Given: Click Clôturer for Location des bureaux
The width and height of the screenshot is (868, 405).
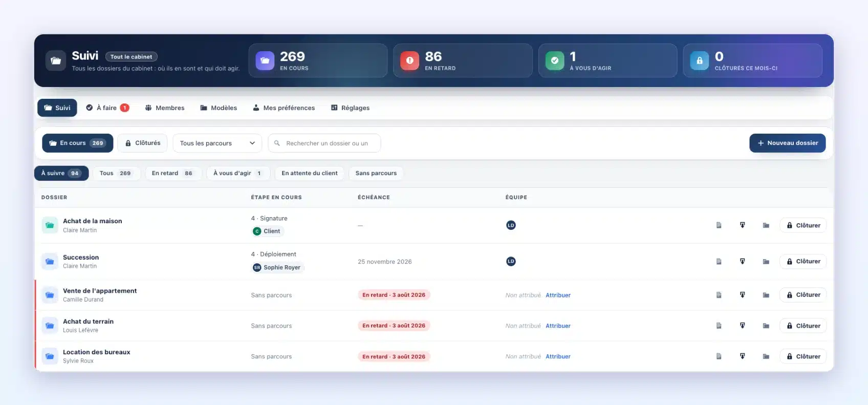Looking at the screenshot, I should click(803, 356).
